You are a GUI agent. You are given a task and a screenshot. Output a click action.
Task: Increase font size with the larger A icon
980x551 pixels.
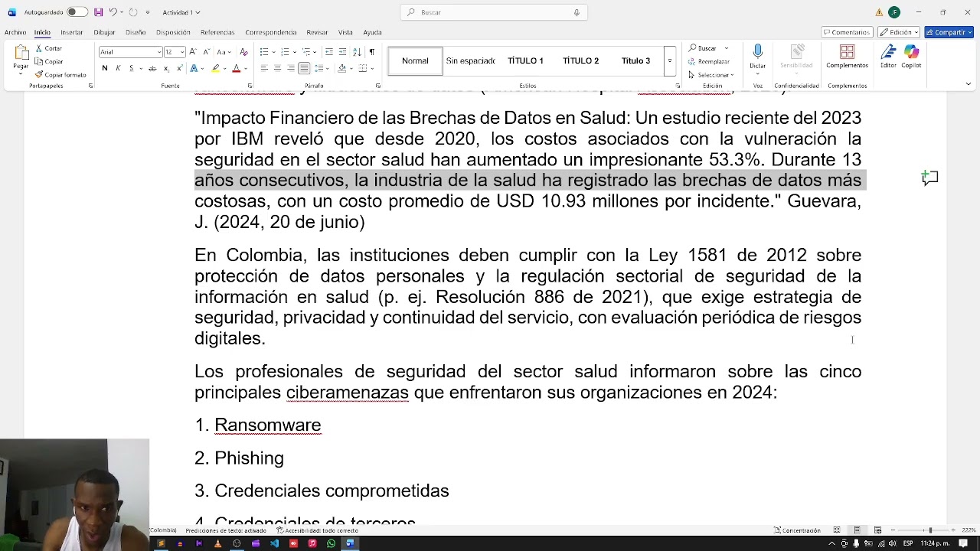[x=193, y=52]
